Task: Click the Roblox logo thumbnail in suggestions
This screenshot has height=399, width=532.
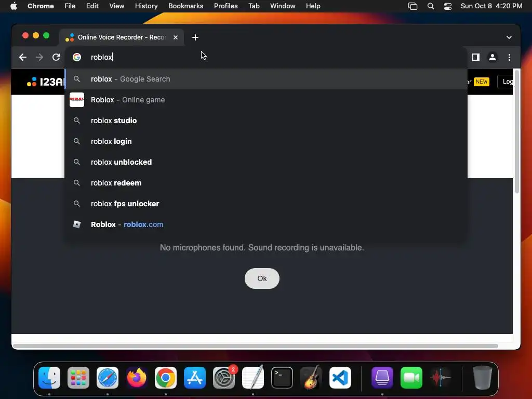Action: [77, 100]
